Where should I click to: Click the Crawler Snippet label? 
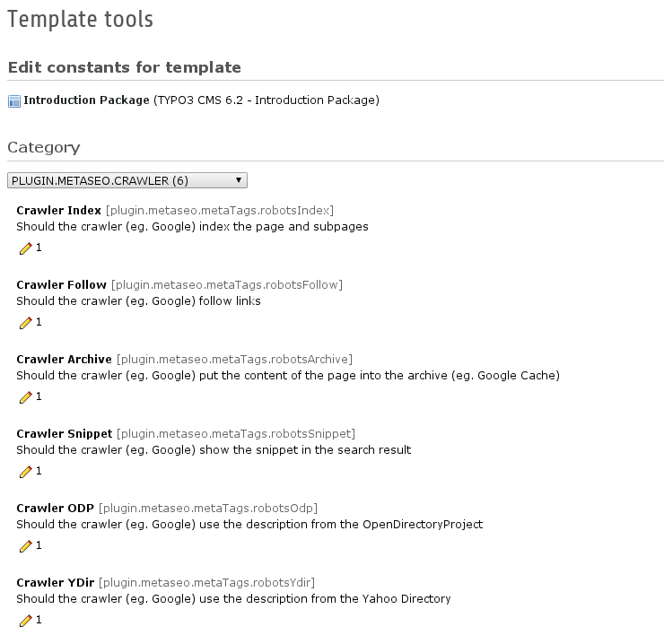[x=65, y=434]
